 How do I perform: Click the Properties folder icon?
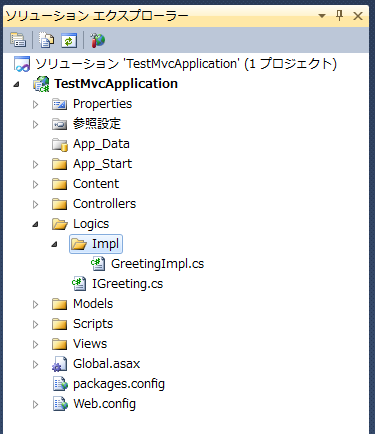point(60,104)
